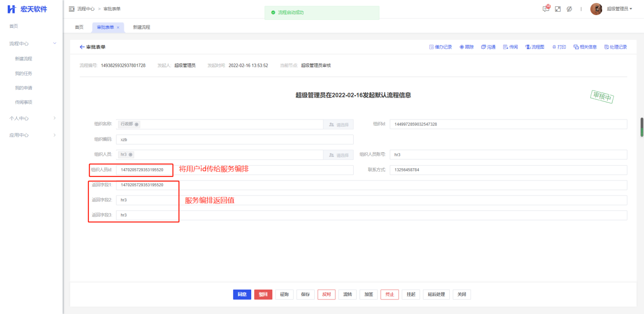Click the blue 同意 approve button
The height and width of the screenshot is (314, 644).
click(x=242, y=294)
